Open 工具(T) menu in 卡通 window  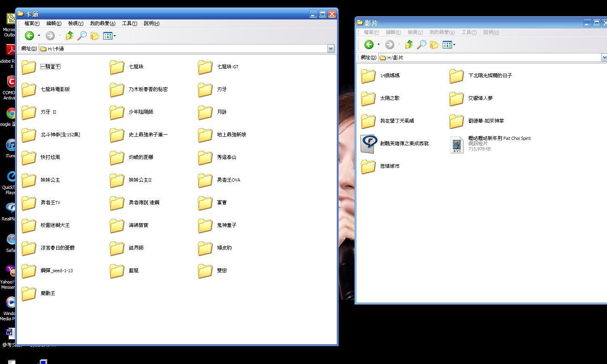click(129, 23)
